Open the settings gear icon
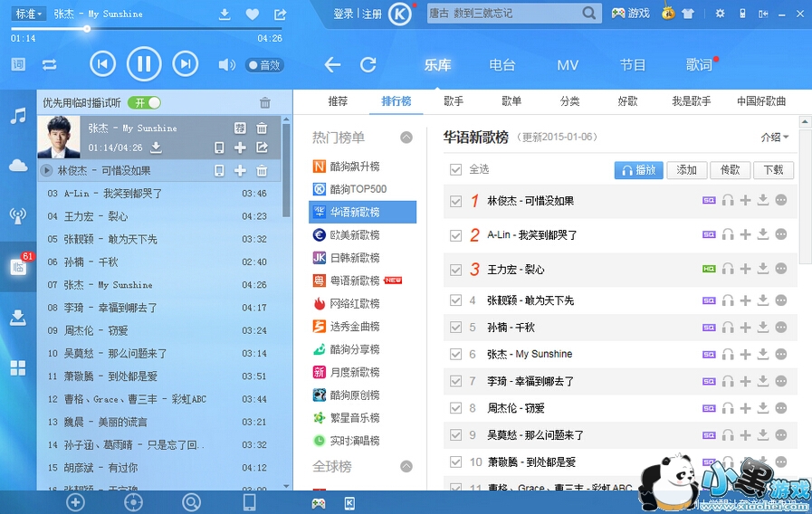 720,14
